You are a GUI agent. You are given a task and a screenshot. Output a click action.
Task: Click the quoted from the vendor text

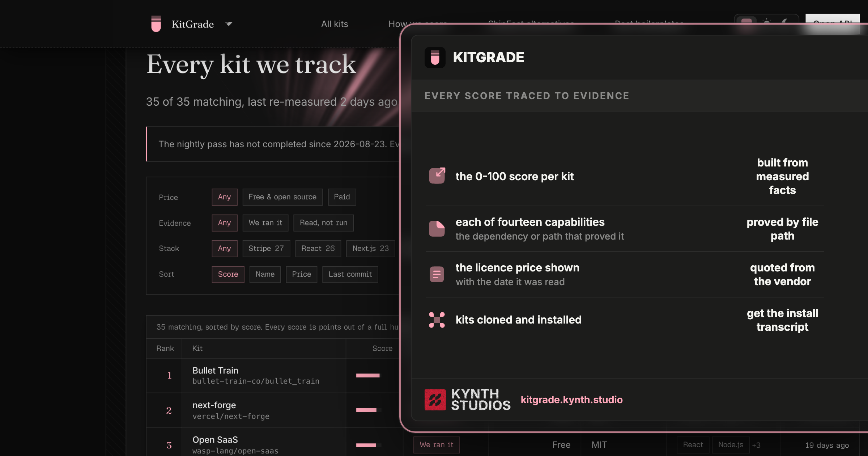(x=782, y=274)
